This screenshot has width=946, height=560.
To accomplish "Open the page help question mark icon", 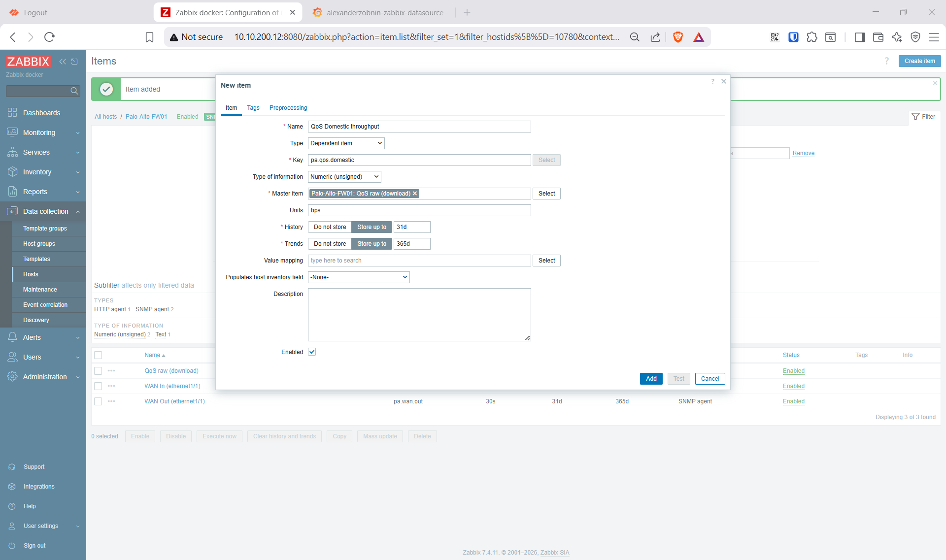I will (887, 61).
